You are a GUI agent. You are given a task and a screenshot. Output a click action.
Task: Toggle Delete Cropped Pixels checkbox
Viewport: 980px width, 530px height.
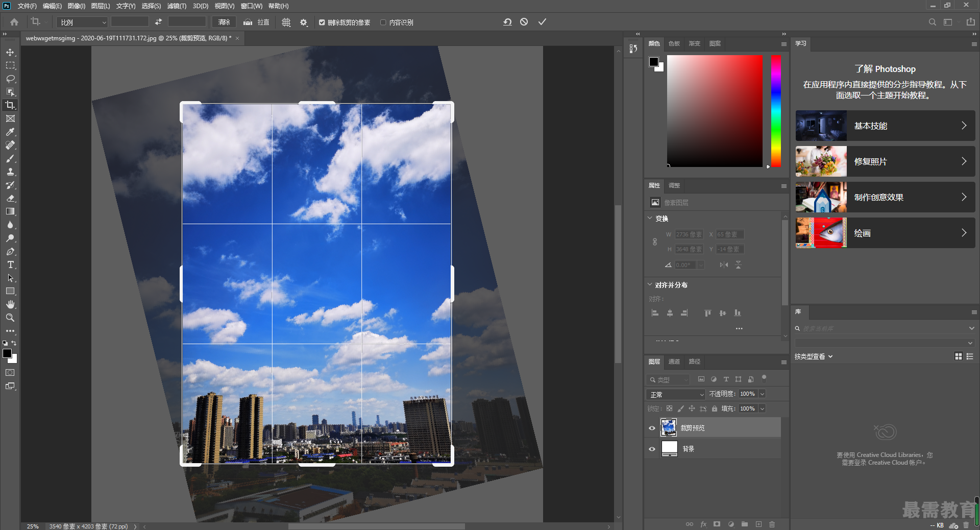(322, 22)
